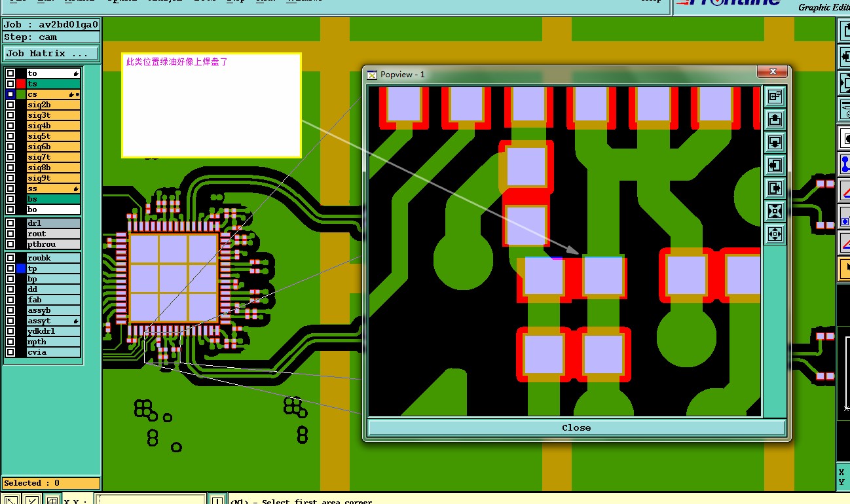Viewport: 850px width, 504px height.
Task: Toggle display checkbox for layer drl
Action: click(x=10, y=223)
